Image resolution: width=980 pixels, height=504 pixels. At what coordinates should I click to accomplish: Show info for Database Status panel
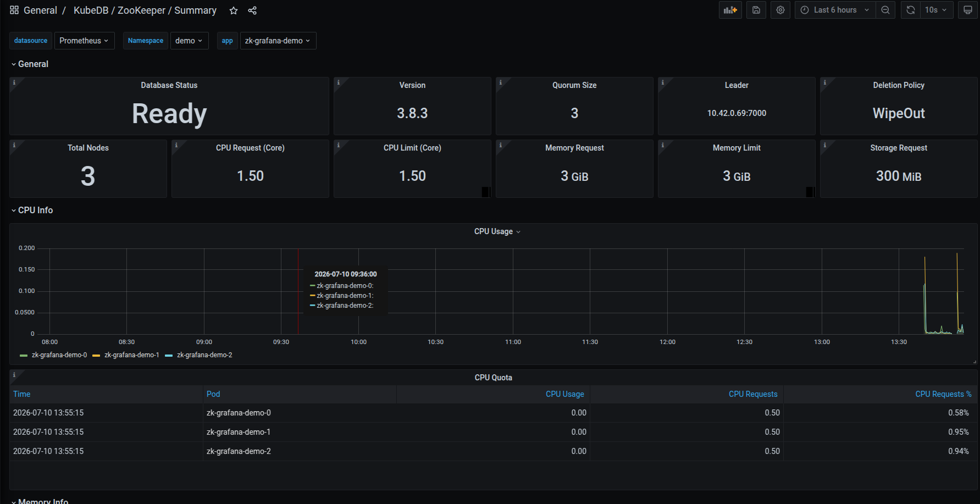(14, 82)
